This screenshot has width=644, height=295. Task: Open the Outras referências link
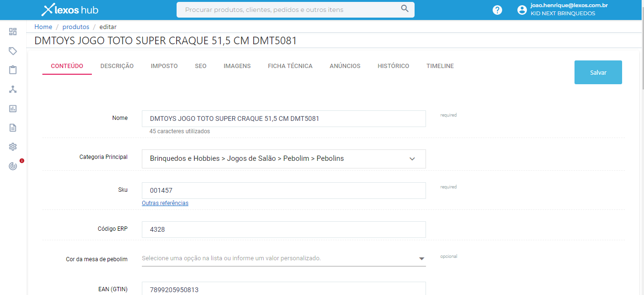pyautogui.click(x=165, y=203)
